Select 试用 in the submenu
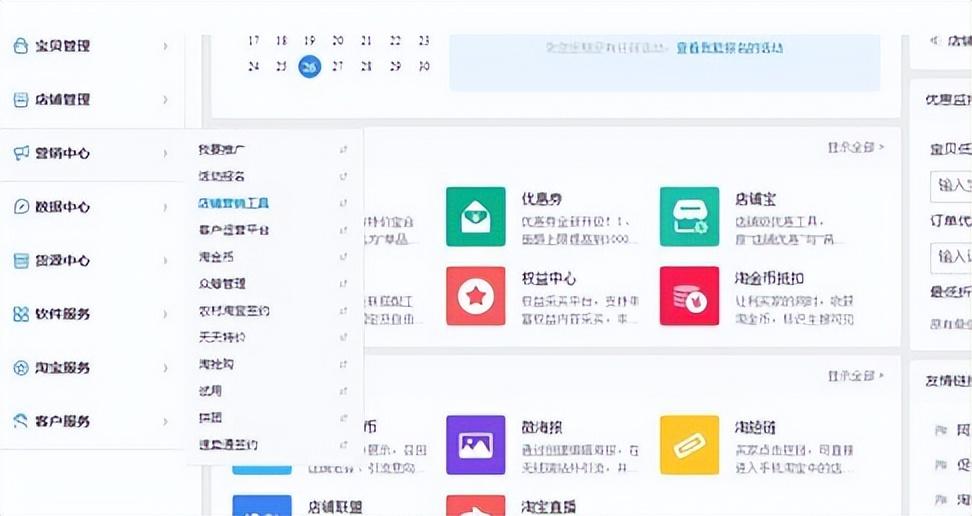Image resolution: width=972 pixels, height=516 pixels. pos(210,391)
